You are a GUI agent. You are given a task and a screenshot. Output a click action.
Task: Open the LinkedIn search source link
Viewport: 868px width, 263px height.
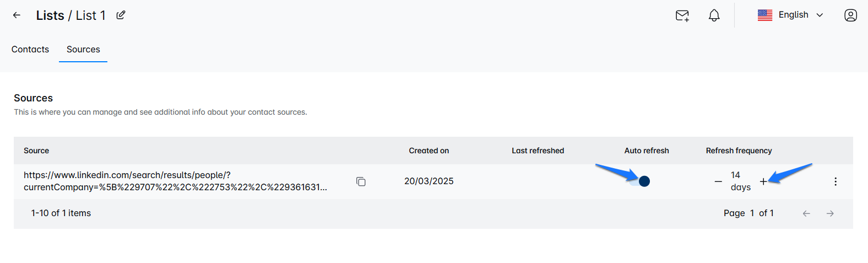(175, 181)
